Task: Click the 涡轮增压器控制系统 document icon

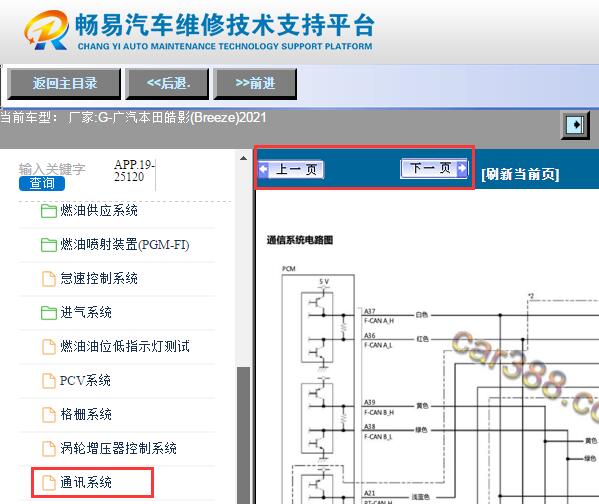Action: (49, 449)
